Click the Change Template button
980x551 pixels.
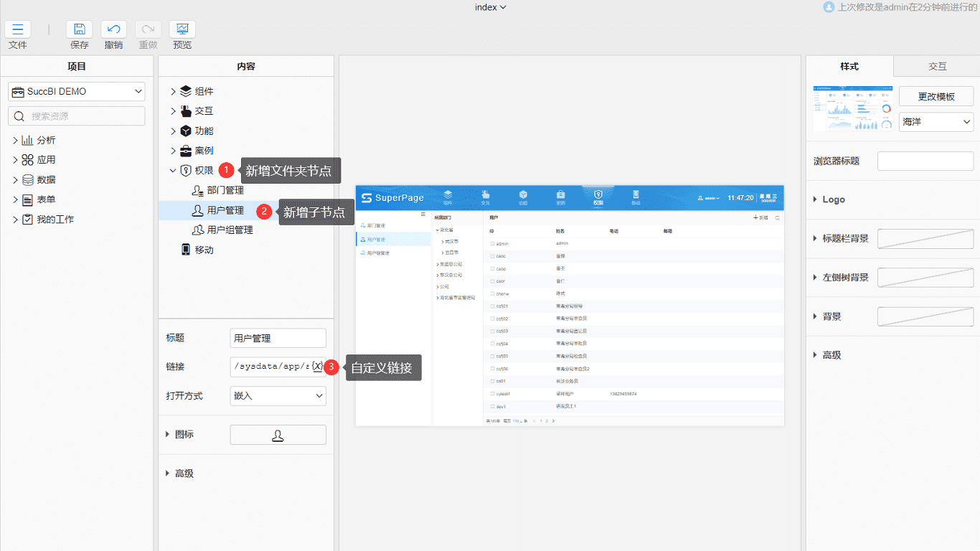(936, 97)
